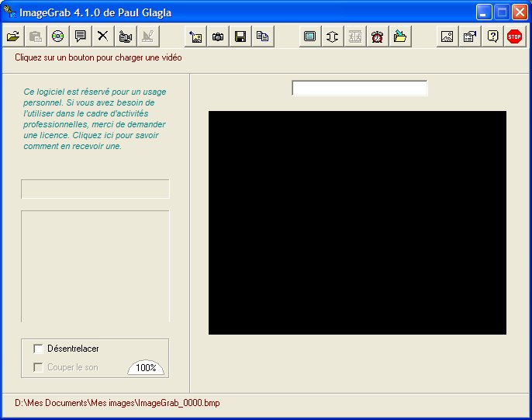This screenshot has width=532, height=420.
Task: Toggle full-screen display monitor icon
Action: tap(310, 36)
